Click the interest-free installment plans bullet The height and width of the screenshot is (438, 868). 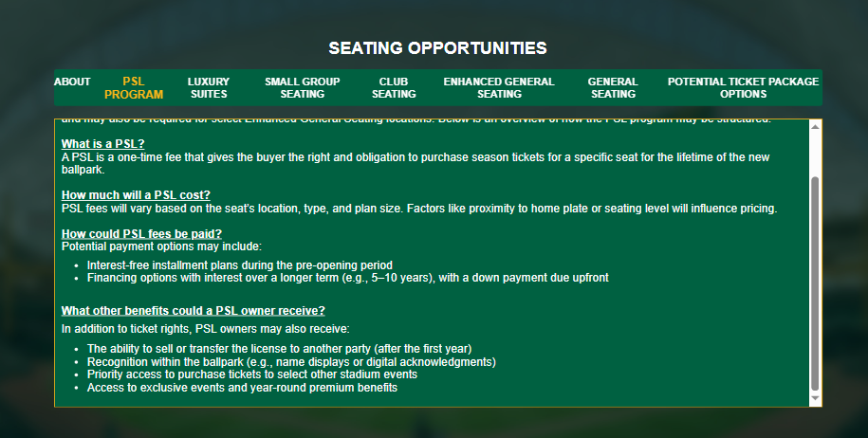[239, 265]
